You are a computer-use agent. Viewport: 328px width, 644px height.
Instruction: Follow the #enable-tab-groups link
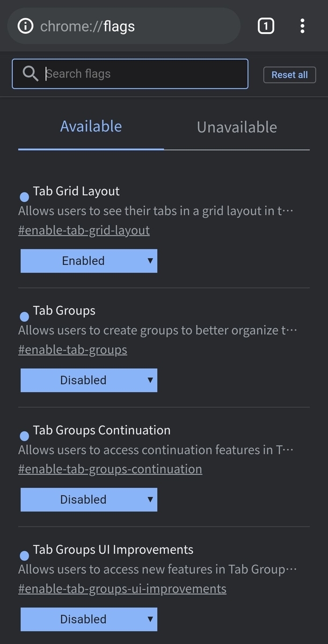72,350
